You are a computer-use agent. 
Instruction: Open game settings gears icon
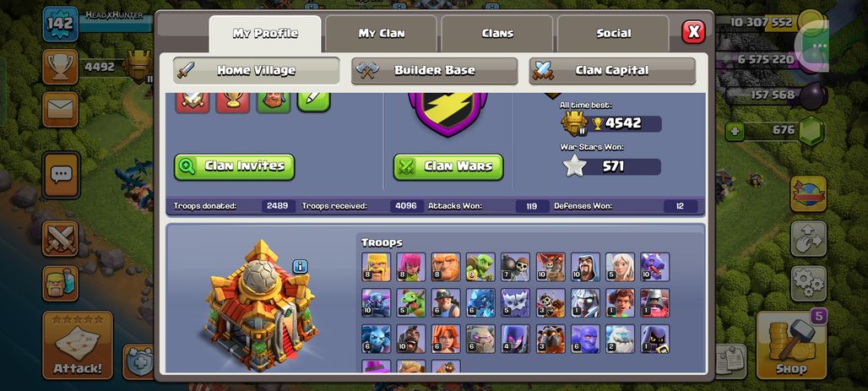point(808,284)
